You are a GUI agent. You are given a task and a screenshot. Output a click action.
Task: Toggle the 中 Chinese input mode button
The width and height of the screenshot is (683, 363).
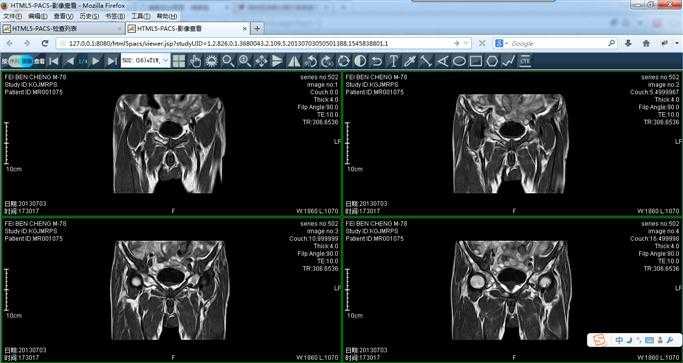click(x=619, y=340)
